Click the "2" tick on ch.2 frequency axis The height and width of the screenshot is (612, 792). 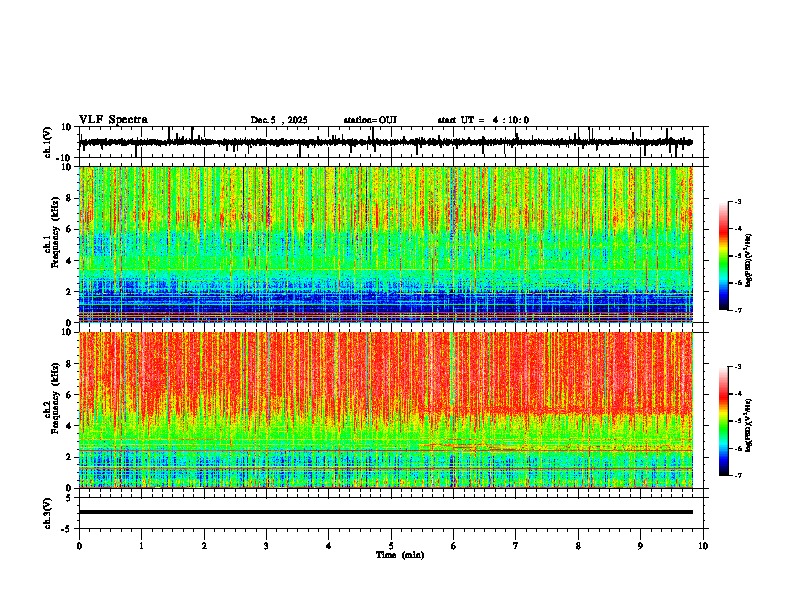[x=70, y=457]
